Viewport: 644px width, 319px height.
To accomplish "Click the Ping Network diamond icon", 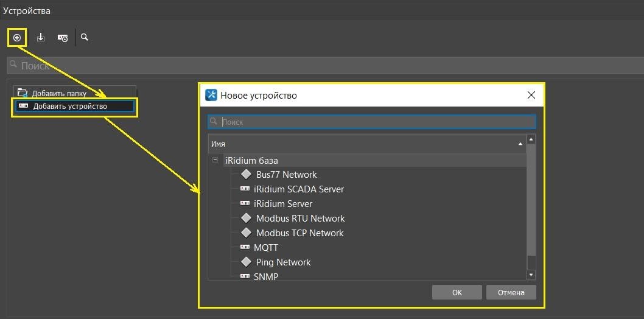I will coord(246,262).
